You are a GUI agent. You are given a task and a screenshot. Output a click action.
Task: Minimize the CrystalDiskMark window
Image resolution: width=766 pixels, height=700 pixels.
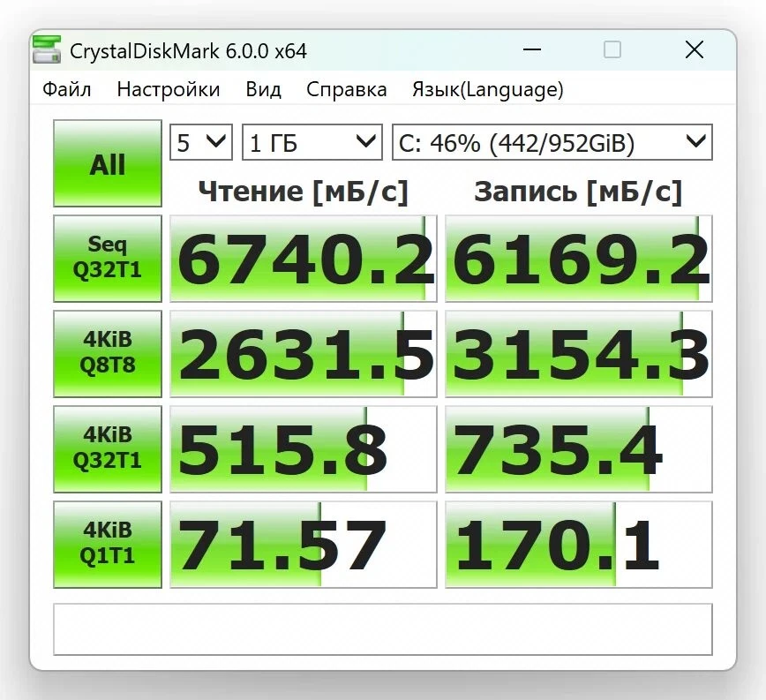tap(532, 49)
